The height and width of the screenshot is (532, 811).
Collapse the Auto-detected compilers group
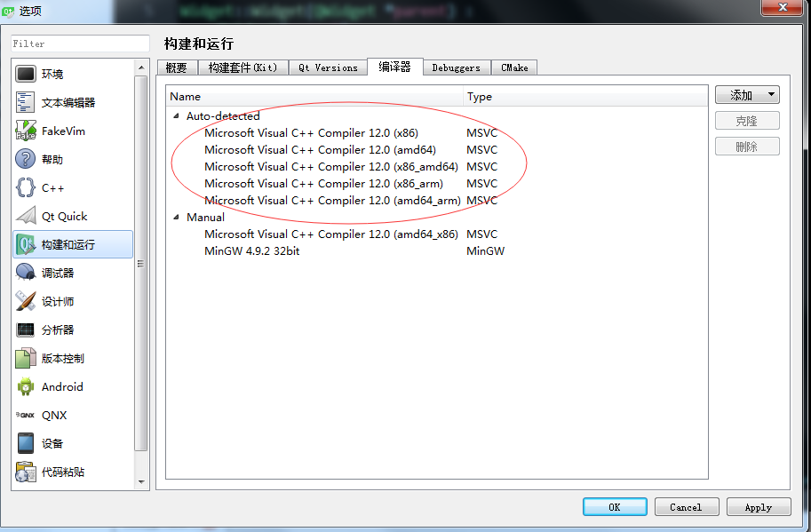click(x=176, y=115)
